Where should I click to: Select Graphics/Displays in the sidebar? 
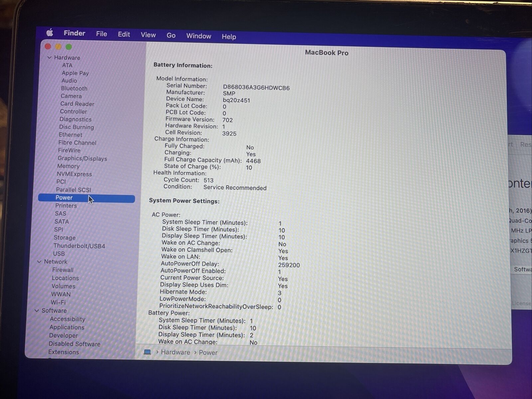[82, 159]
